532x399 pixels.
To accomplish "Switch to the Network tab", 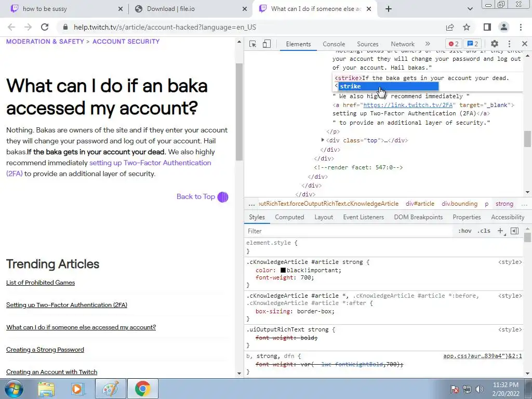I will [x=403, y=44].
